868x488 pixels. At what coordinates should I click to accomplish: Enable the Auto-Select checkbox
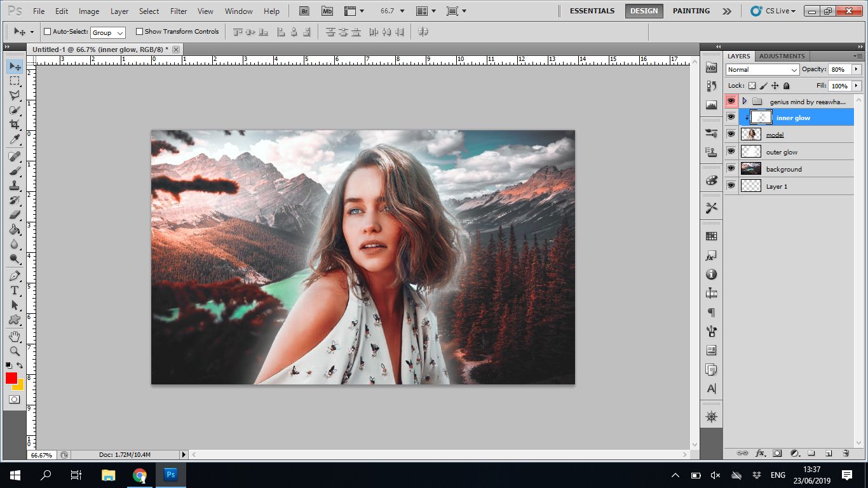pyautogui.click(x=47, y=32)
